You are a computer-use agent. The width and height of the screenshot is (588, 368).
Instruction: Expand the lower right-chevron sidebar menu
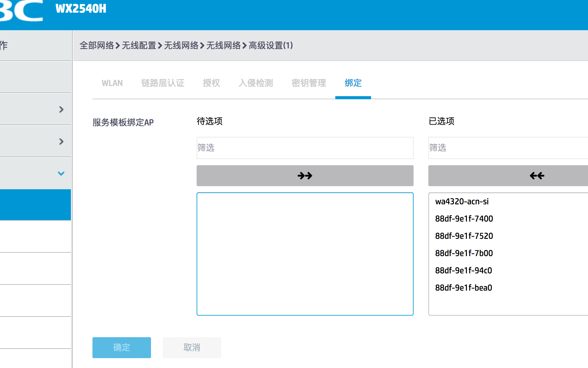(61, 141)
